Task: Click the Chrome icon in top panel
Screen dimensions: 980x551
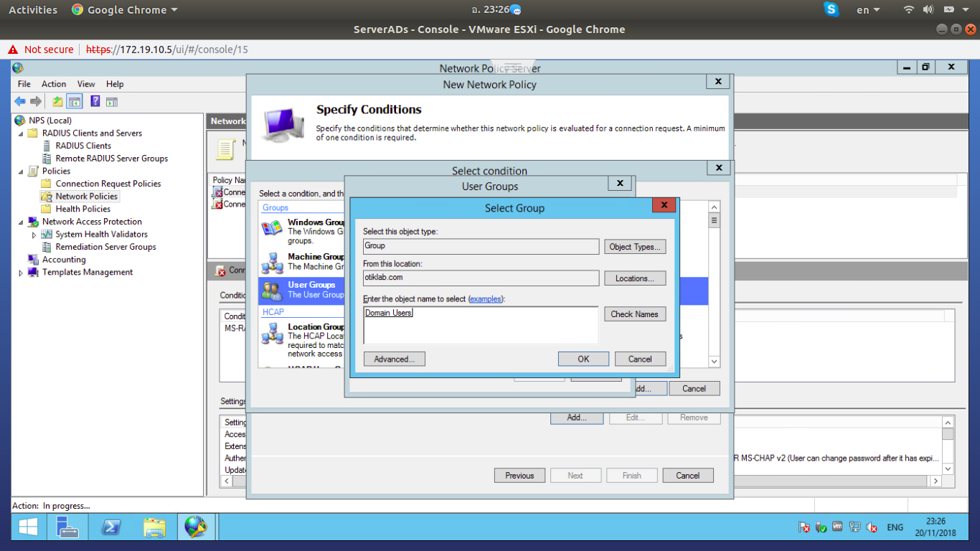Action: [x=77, y=10]
